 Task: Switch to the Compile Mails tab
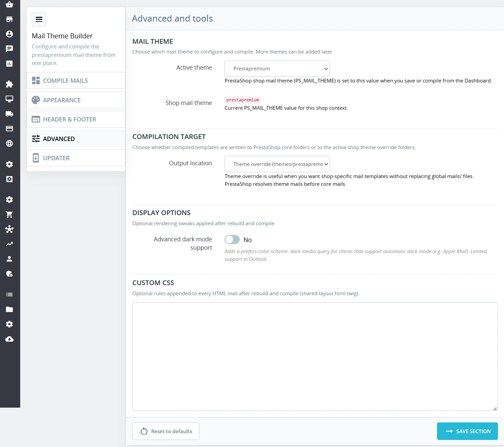(x=76, y=81)
